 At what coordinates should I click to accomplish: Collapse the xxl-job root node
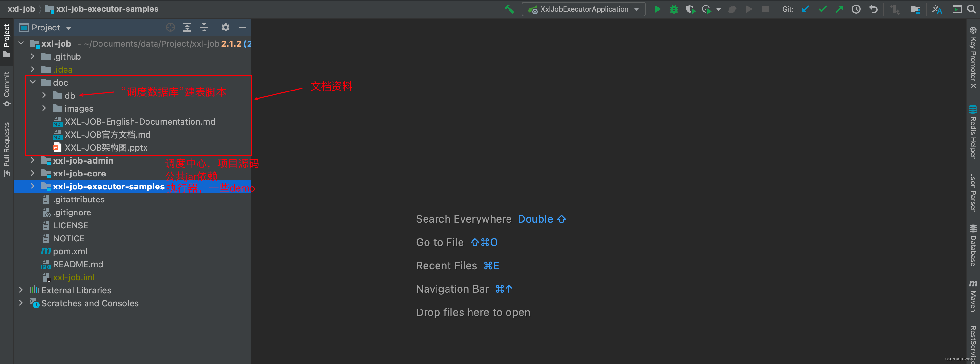point(21,43)
